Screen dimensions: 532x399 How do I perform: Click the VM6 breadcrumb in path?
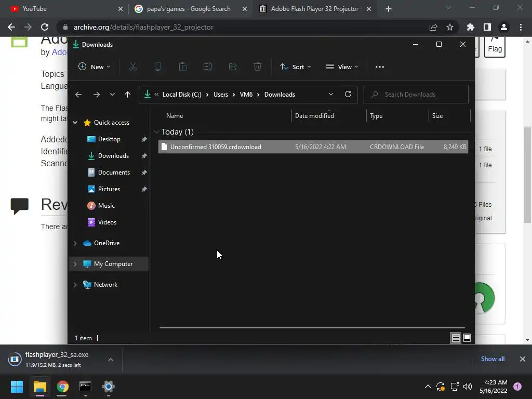246,95
